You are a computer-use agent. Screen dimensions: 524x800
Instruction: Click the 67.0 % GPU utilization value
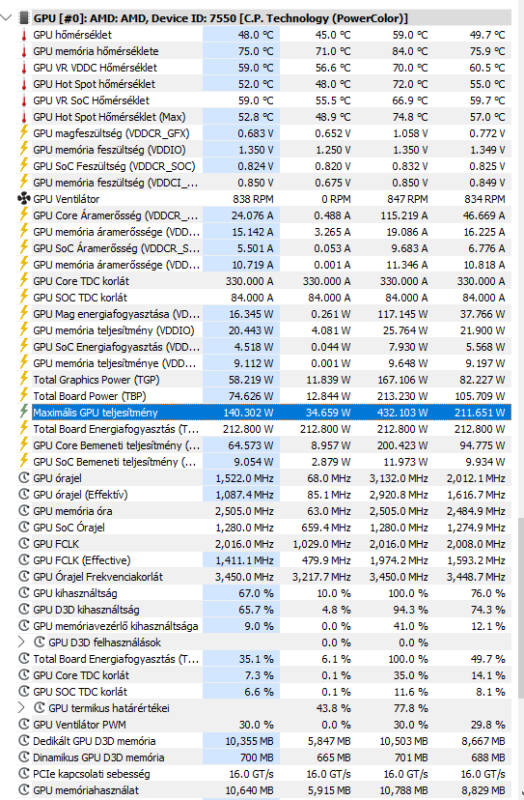[256, 593]
